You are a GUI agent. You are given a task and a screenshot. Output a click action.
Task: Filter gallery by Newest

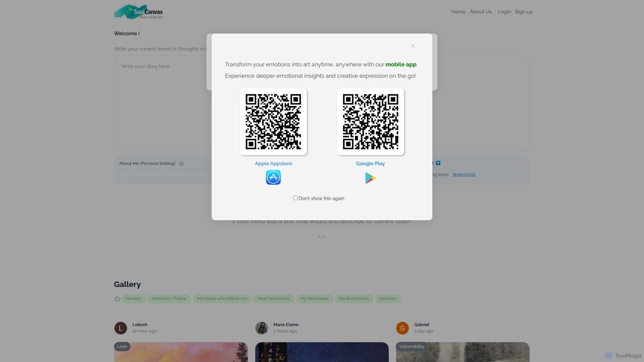[x=133, y=299]
